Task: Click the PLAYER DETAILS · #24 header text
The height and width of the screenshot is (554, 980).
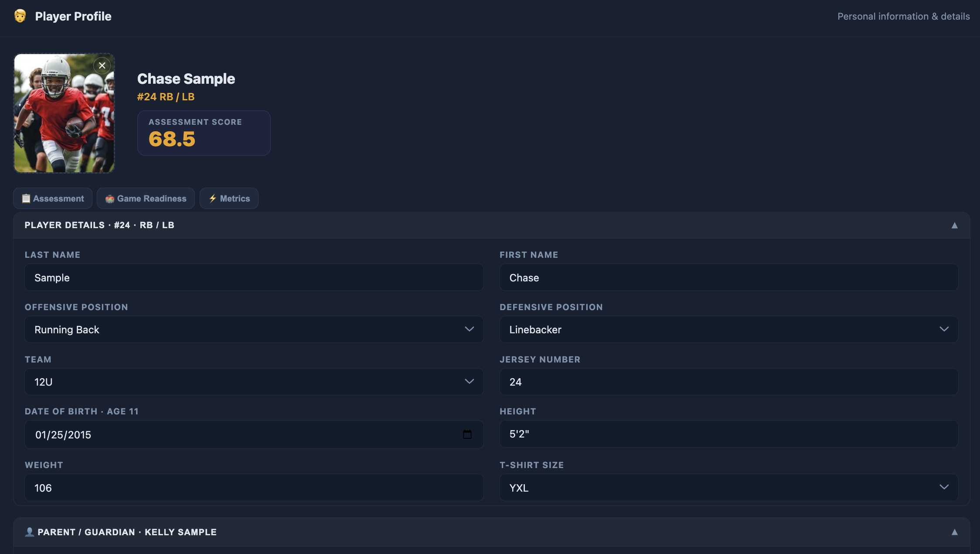Action: tap(99, 225)
